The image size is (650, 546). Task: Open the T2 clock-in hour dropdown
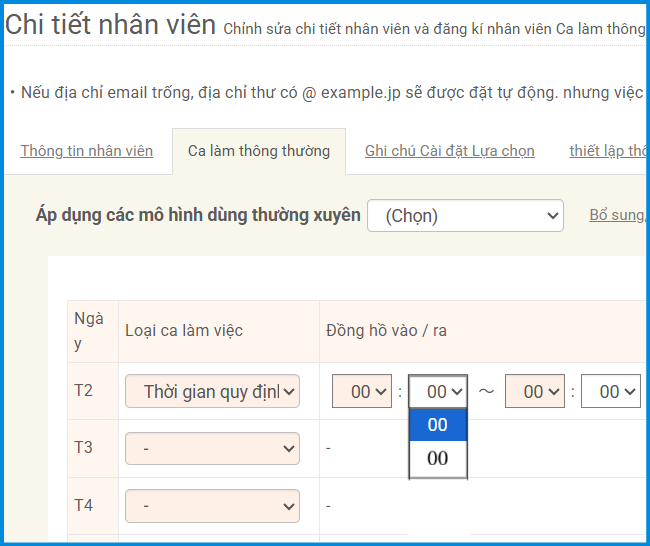(361, 392)
